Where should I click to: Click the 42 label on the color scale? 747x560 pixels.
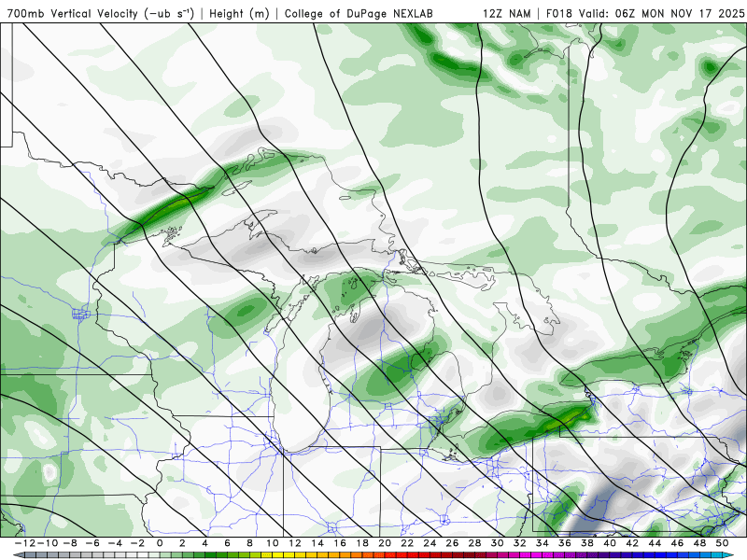pyautogui.click(x=632, y=543)
